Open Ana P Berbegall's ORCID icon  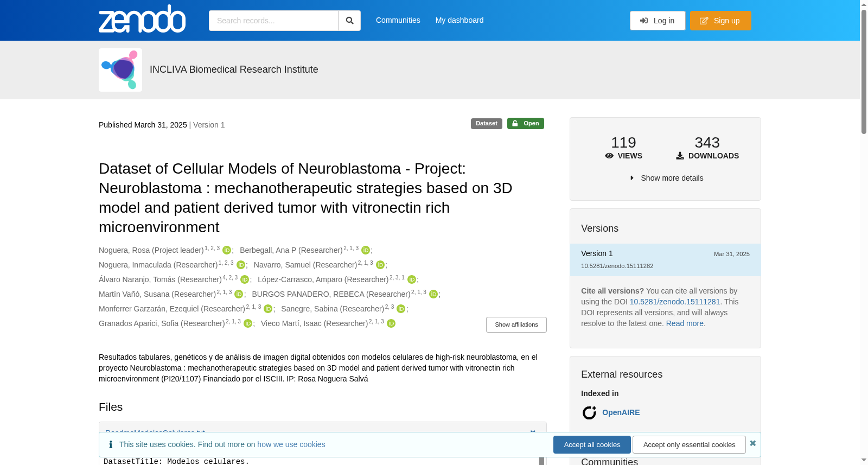tap(366, 250)
